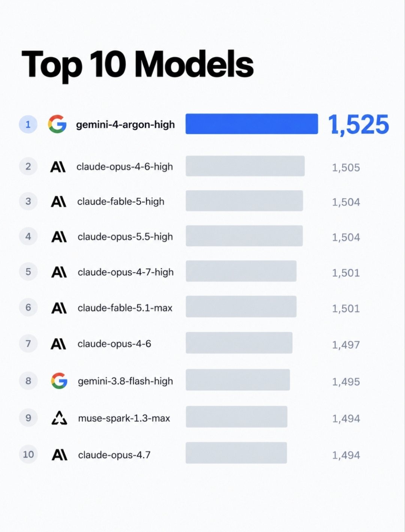The height and width of the screenshot is (532, 405).
Task: Click the Anthropic logo beside claude-fable-5-high
Action: pyautogui.click(x=58, y=202)
